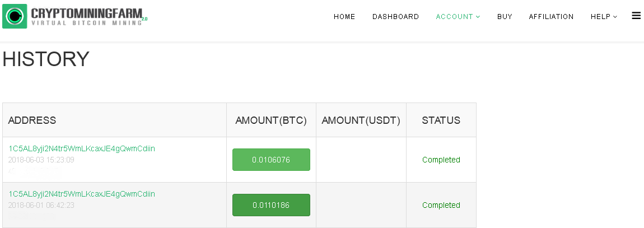Select the BUY menu item
The height and width of the screenshot is (228, 644).
click(x=505, y=17)
